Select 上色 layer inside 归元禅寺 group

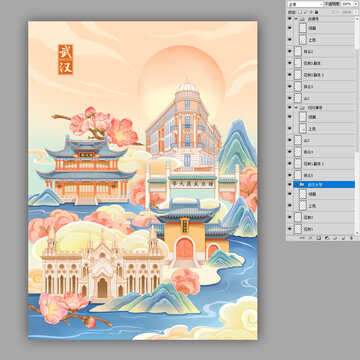pyautogui.click(x=323, y=128)
